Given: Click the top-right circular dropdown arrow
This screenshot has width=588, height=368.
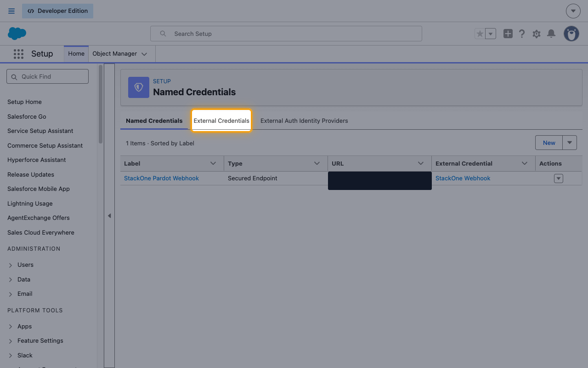Looking at the screenshot, I should coord(573,11).
